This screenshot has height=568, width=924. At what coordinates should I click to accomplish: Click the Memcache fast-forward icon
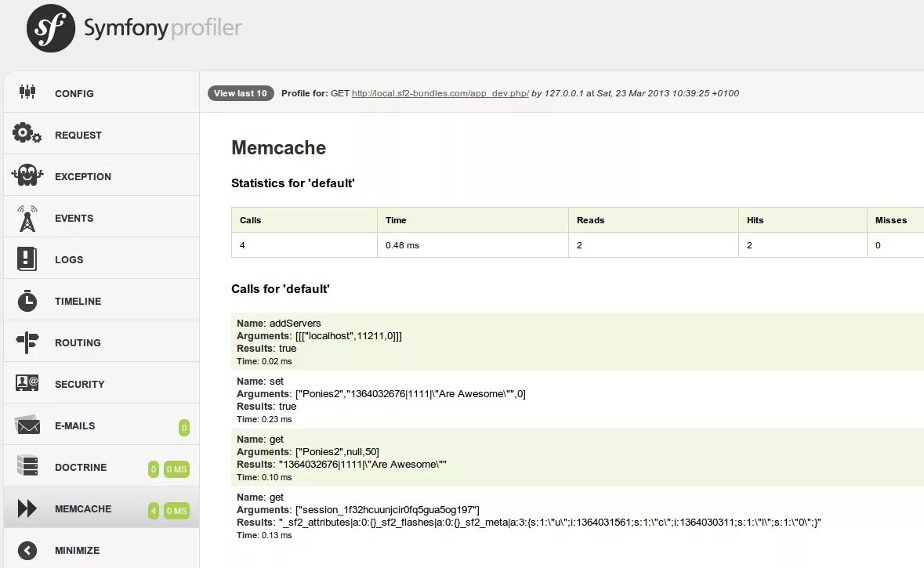27,508
